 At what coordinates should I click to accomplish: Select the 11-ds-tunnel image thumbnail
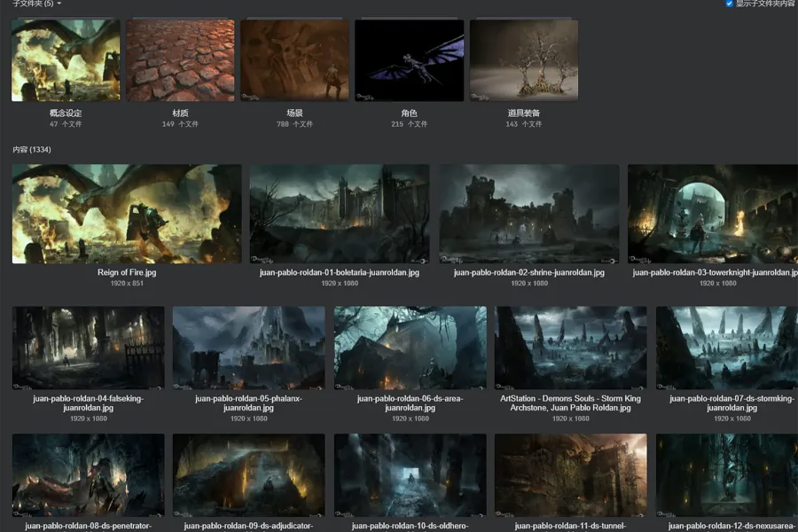point(570,475)
